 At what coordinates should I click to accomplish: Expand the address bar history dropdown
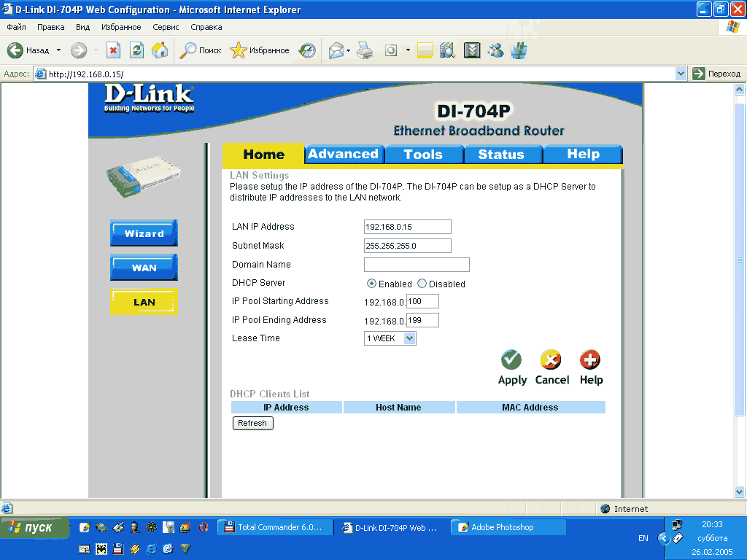point(681,74)
